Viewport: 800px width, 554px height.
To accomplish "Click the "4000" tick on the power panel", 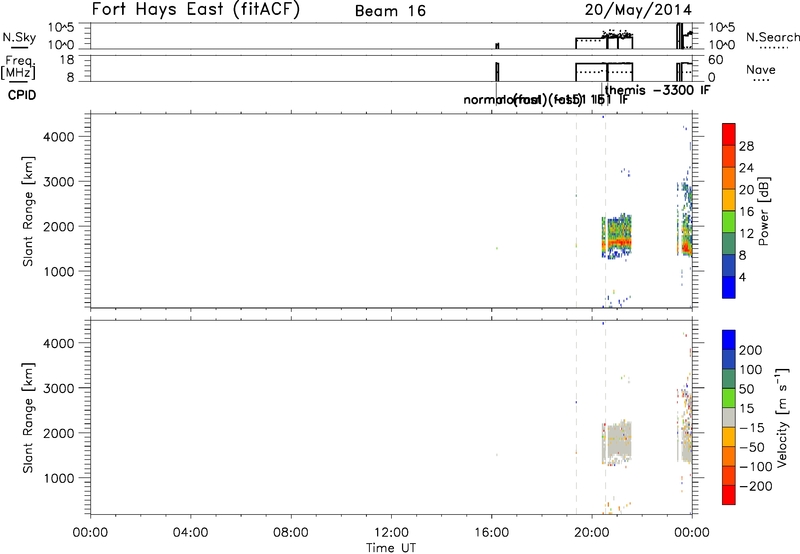I will pyautogui.click(x=59, y=137).
